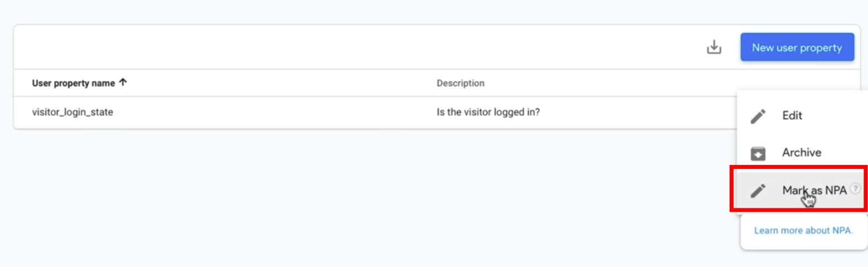Viewport: 868px width, 267px height.
Task: Select the Description column header
Action: [x=460, y=83]
